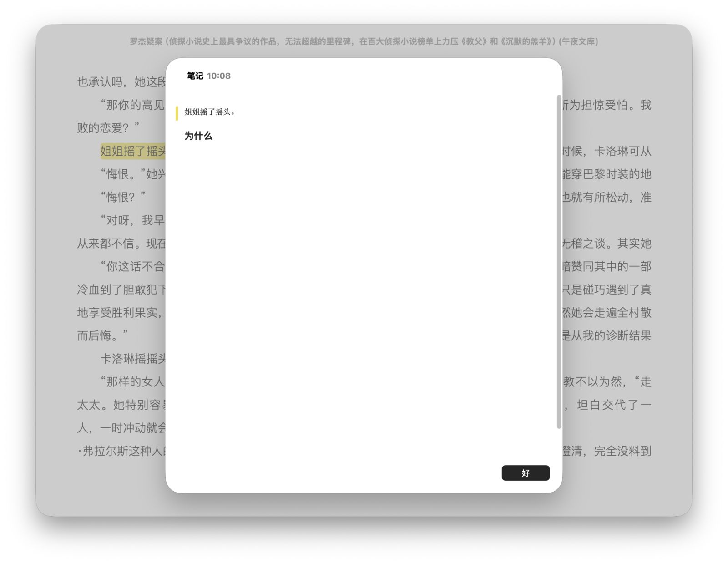Viewport: 728px width, 564px height.
Task: Click the page text 坦白交代了一 on the right
Action: [x=613, y=405]
